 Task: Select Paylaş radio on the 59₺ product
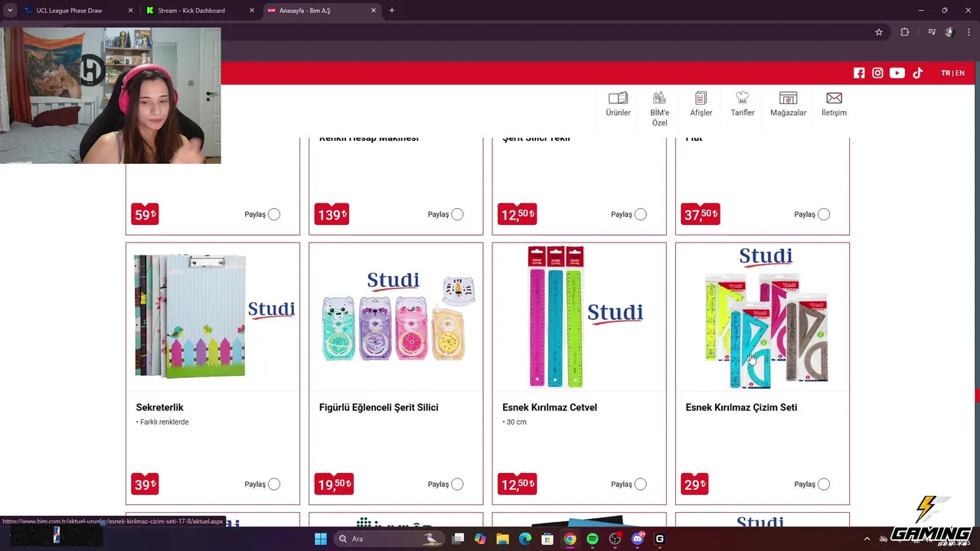click(x=274, y=214)
